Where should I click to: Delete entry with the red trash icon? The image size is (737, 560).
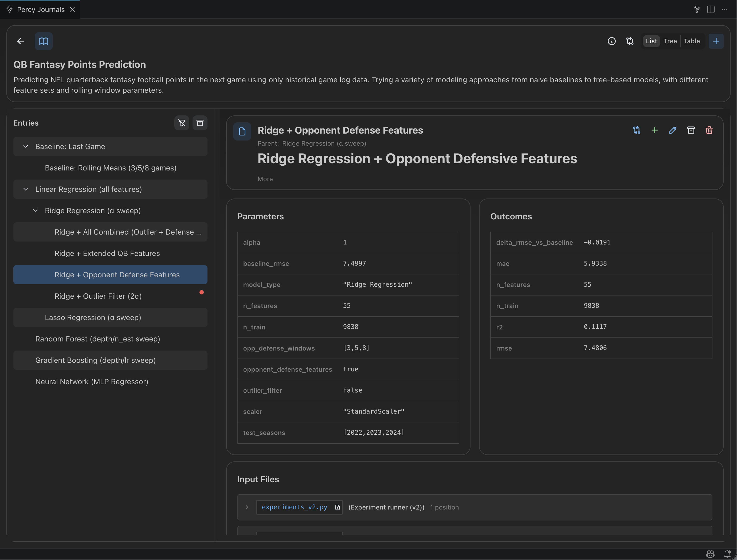pyautogui.click(x=709, y=130)
